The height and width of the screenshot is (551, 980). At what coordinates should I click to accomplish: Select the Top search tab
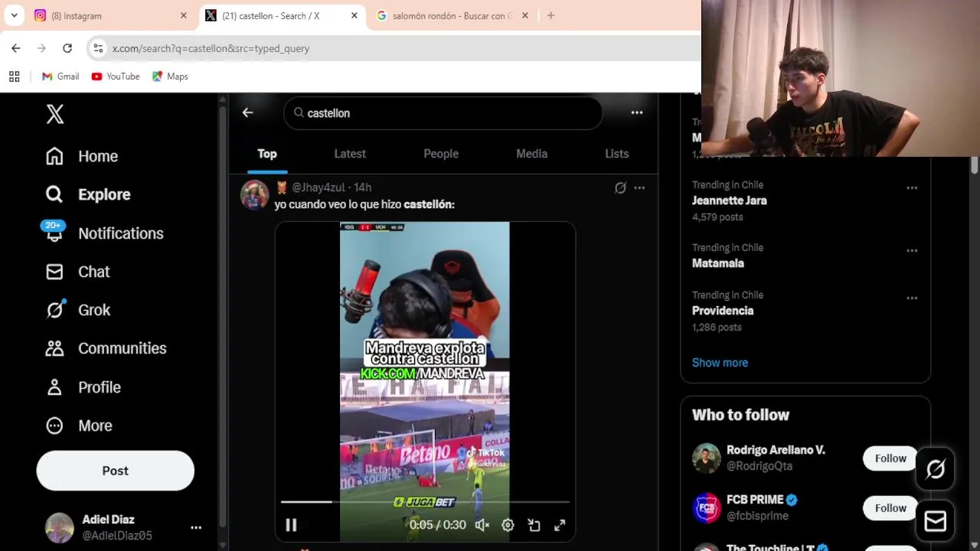(266, 154)
